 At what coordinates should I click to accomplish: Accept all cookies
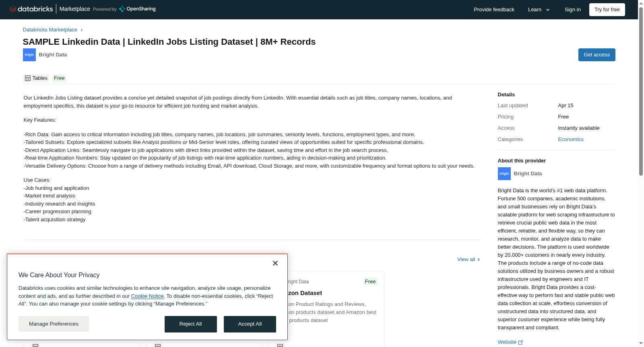(x=250, y=324)
